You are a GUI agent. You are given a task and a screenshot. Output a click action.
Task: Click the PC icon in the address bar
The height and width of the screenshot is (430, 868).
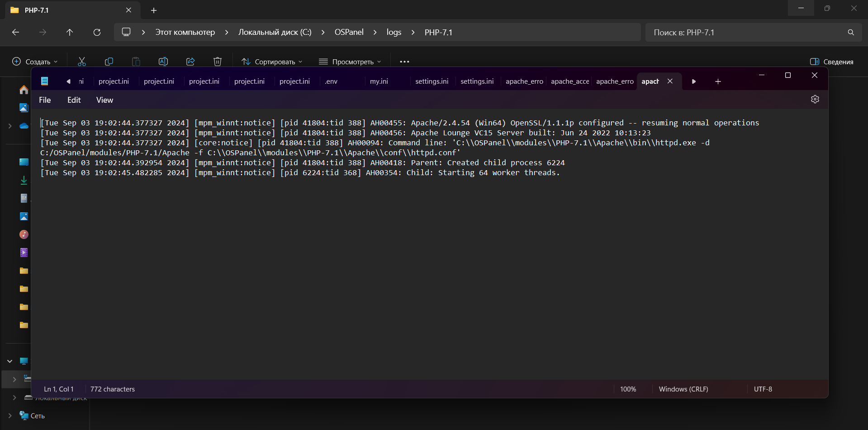pyautogui.click(x=126, y=32)
